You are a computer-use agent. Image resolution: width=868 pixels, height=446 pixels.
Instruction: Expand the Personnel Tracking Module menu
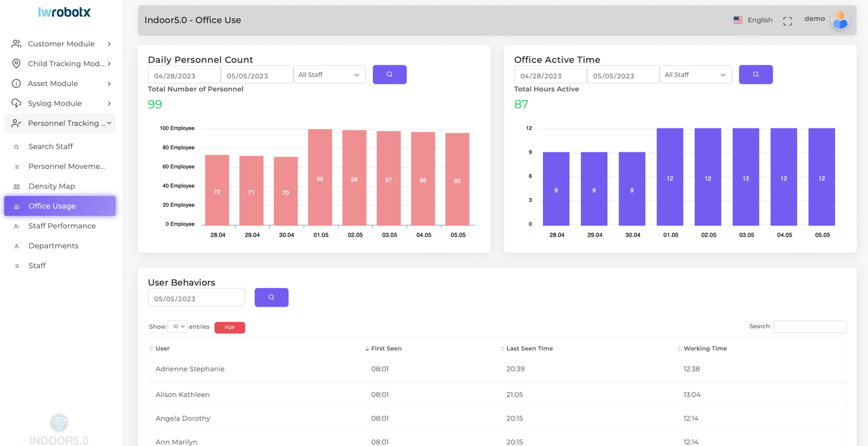(60, 123)
